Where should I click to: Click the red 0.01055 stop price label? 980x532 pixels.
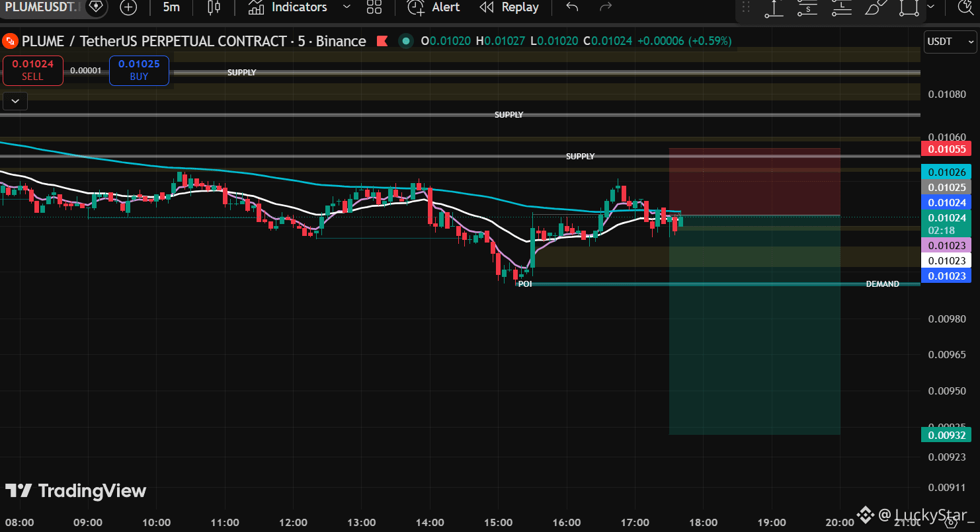946,149
